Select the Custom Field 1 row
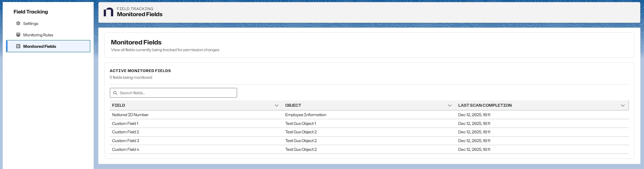Screen dimensions: 644x169 125,124
